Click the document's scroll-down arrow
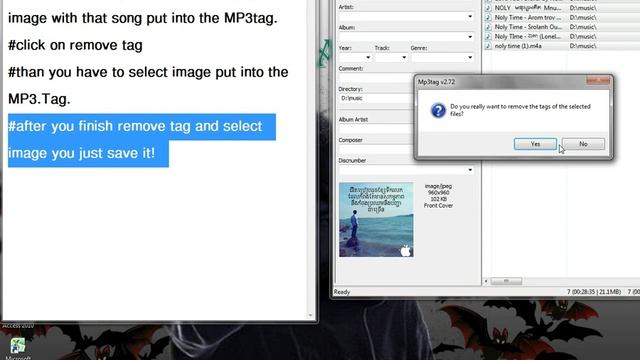The height and width of the screenshot is (360, 640). (x=310, y=315)
